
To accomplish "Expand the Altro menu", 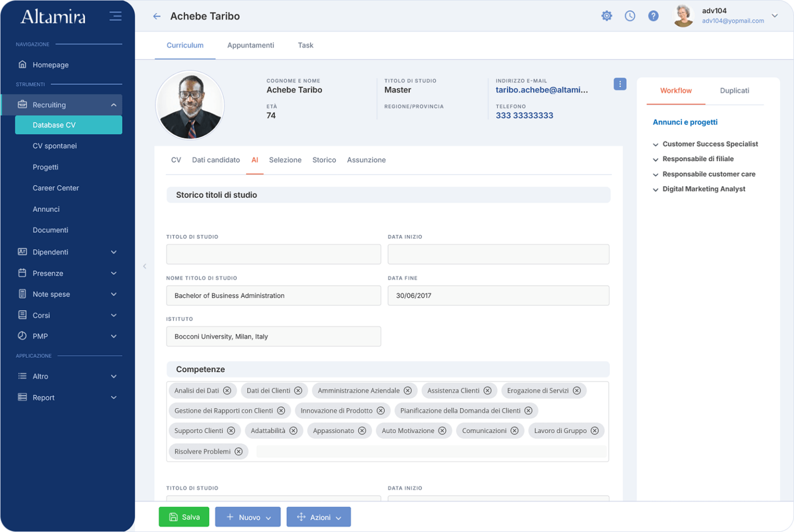I will [x=114, y=376].
